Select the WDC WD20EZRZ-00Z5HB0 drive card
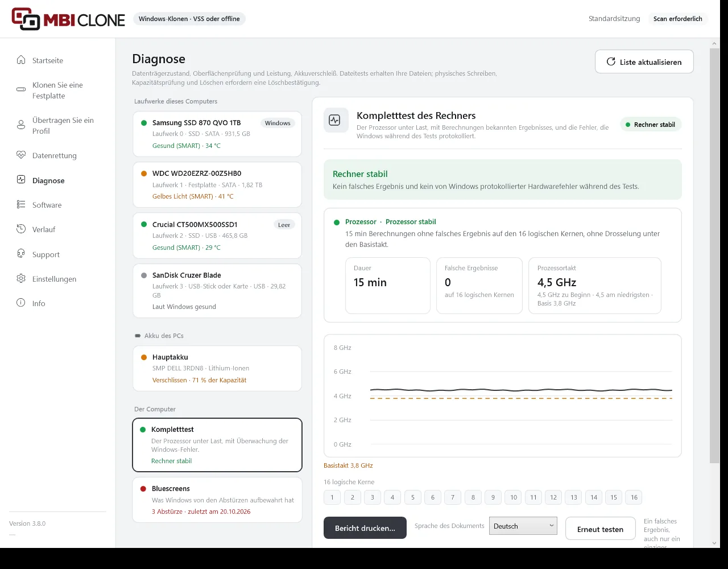This screenshot has height=569, width=728. coord(217,185)
